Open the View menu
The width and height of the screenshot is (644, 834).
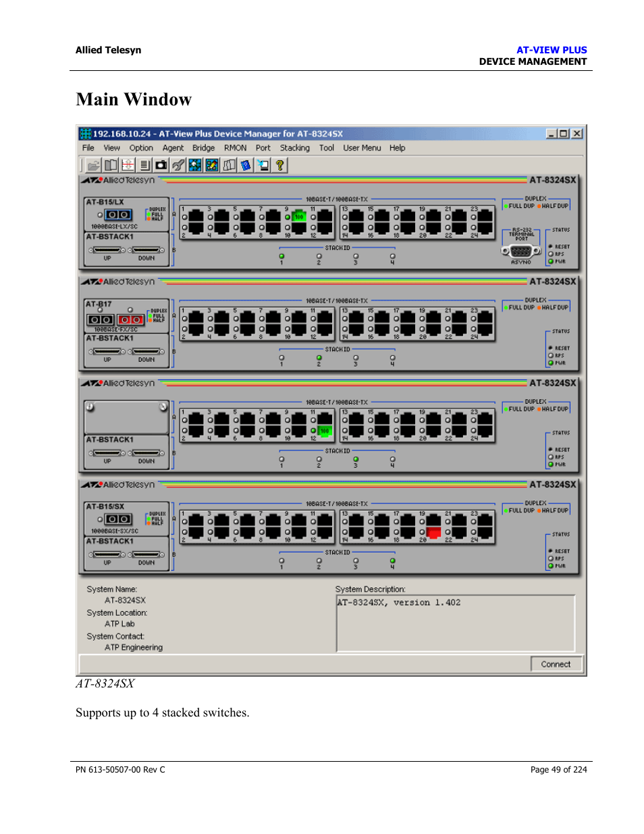pos(111,148)
